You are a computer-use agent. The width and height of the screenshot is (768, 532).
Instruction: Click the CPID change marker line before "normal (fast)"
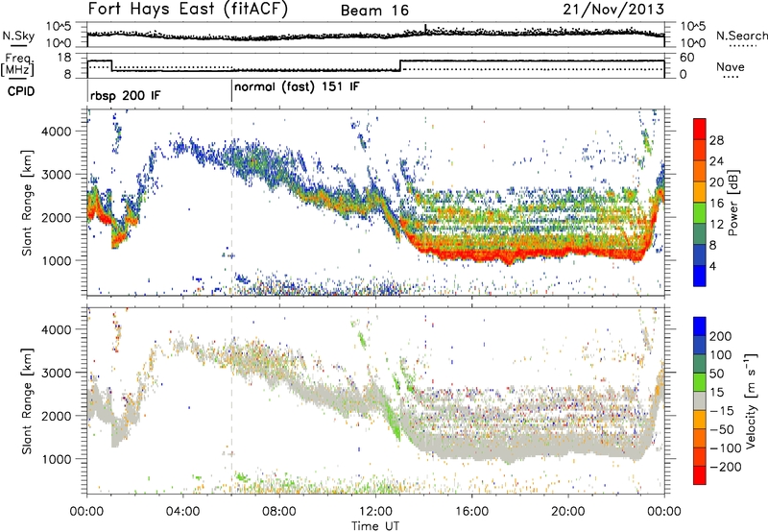coord(231,91)
